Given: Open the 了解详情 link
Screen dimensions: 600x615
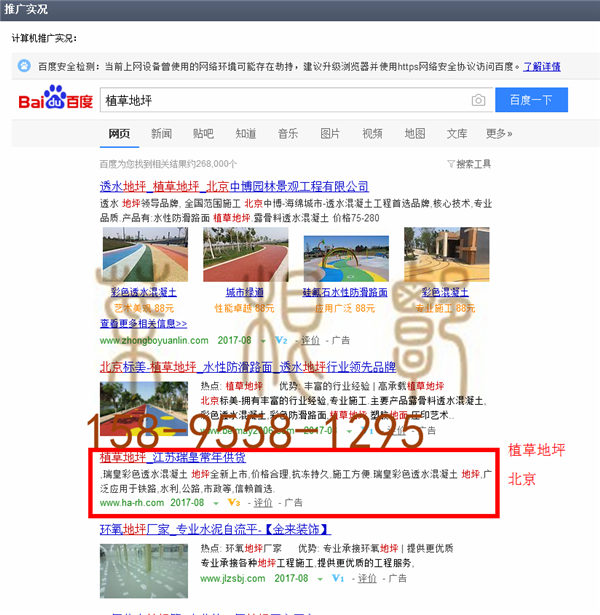Looking at the screenshot, I should 542,67.
